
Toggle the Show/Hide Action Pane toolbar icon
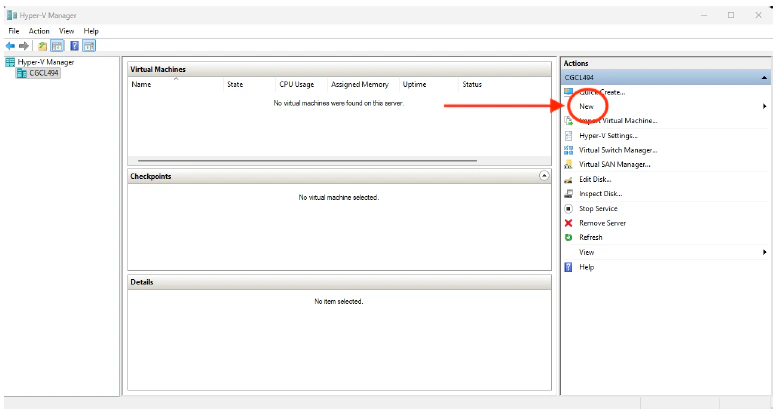click(89, 46)
